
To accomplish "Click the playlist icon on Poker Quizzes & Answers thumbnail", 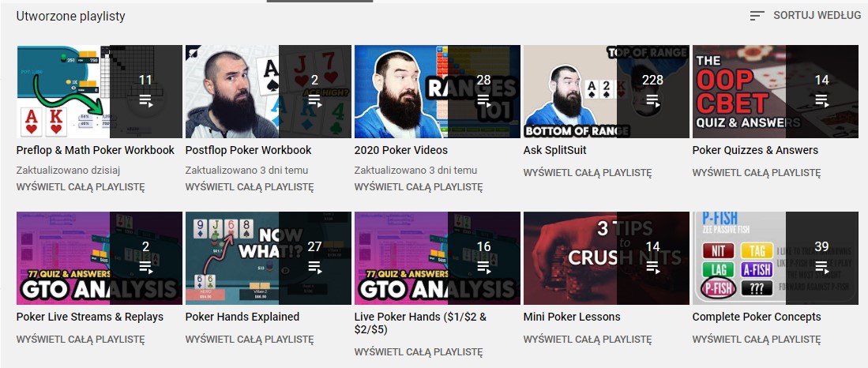I will tap(822, 101).
